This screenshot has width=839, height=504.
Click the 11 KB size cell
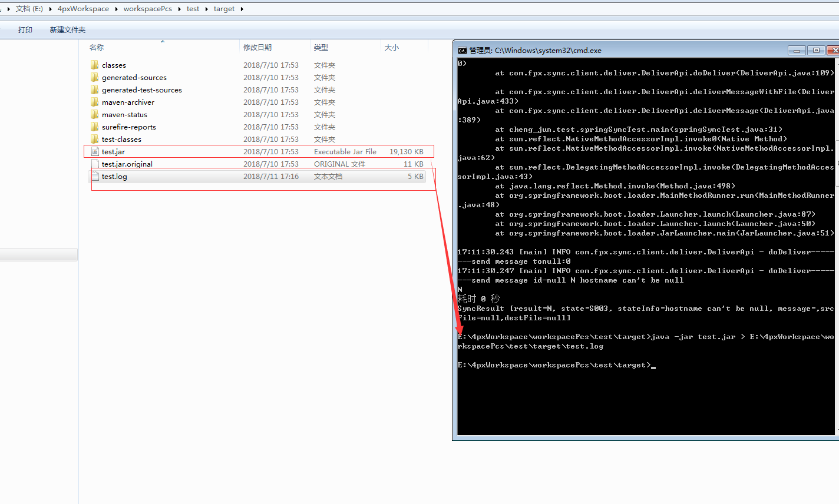[x=414, y=164]
